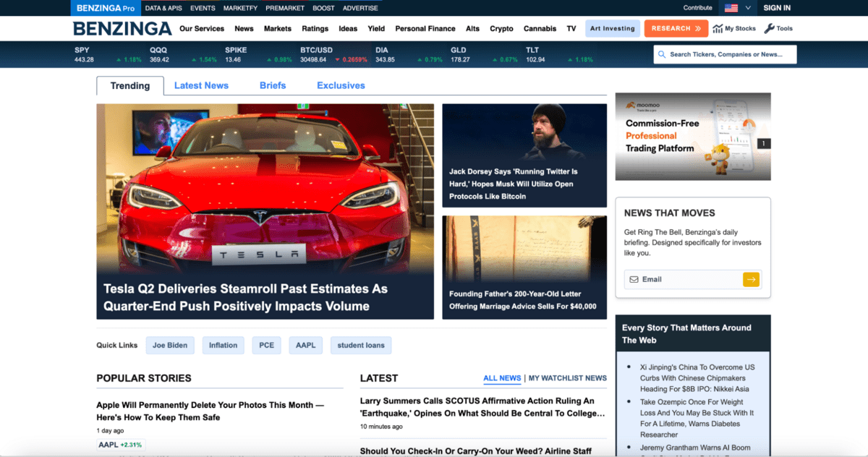Open the TV navigation item
The height and width of the screenshot is (457, 868).
pos(571,29)
